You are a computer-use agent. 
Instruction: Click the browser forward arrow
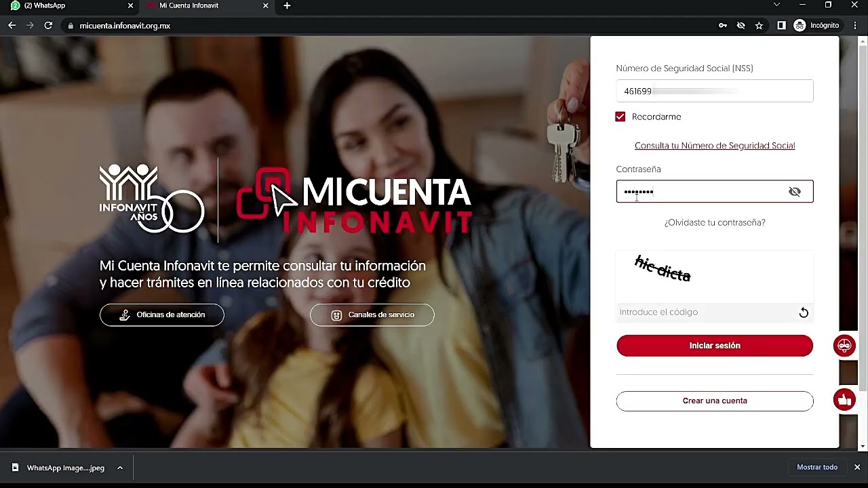click(x=30, y=25)
